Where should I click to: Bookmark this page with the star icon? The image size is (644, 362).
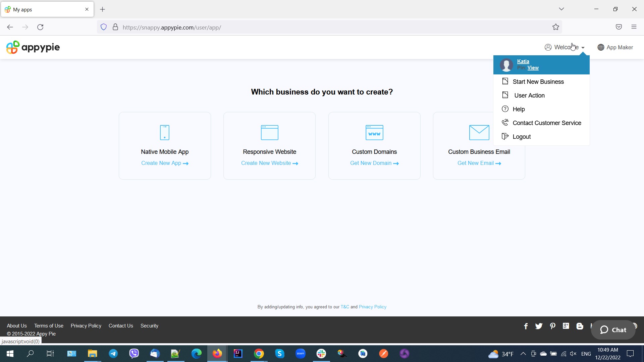tap(556, 27)
